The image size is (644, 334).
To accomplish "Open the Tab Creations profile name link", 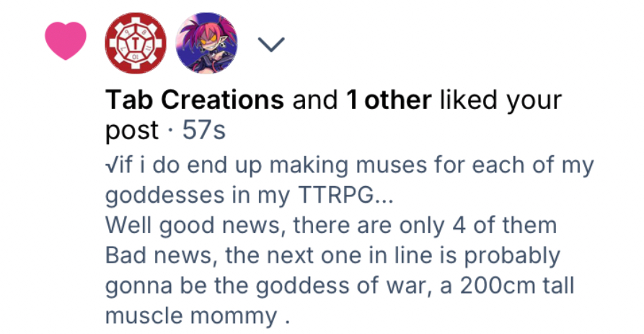I will point(195,100).
